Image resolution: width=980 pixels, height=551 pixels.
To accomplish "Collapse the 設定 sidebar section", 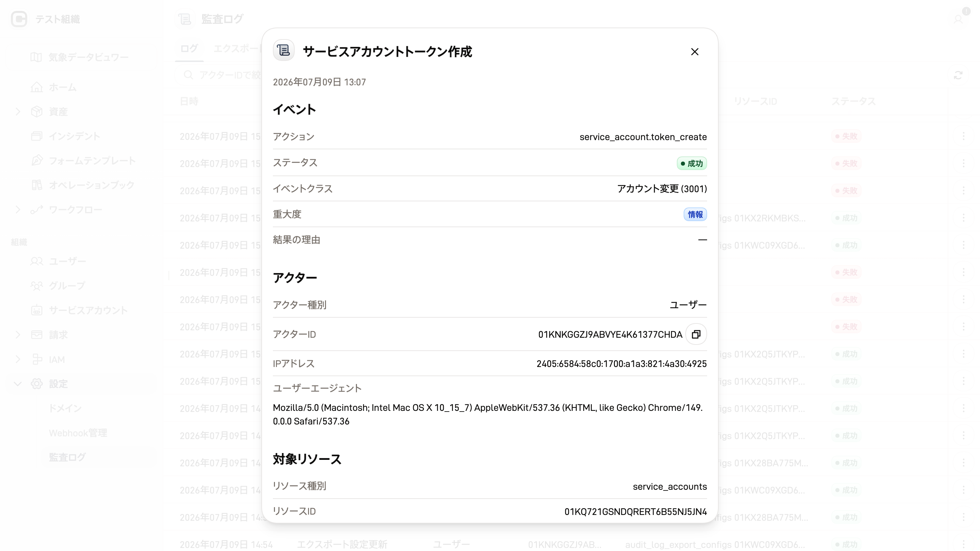I will pyautogui.click(x=18, y=384).
